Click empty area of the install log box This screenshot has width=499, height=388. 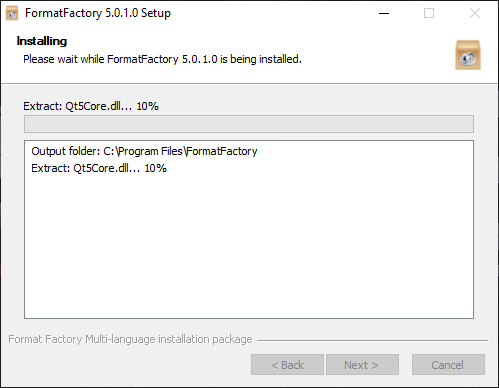(249, 247)
